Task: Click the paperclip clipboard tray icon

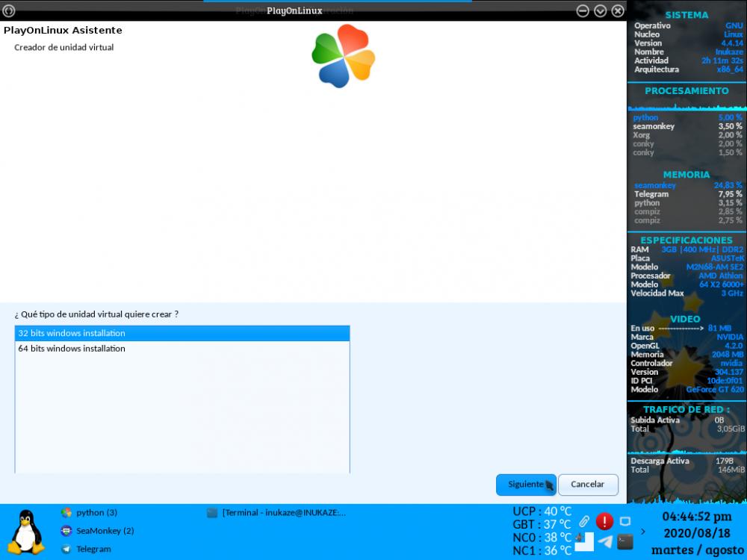Action: point(584,521)
